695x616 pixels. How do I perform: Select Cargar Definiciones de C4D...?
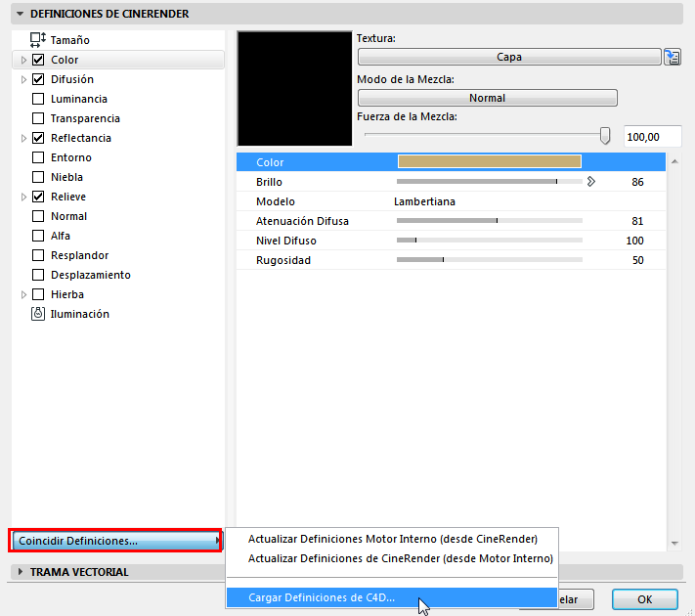pyautogui.click(x=392, y=597)
